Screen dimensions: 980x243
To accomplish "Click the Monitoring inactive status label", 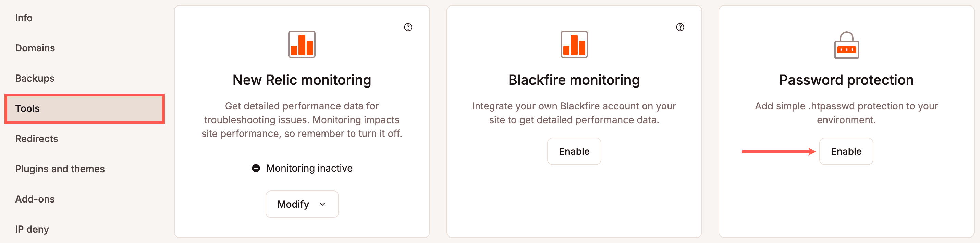I will click(x=309, y=168).
